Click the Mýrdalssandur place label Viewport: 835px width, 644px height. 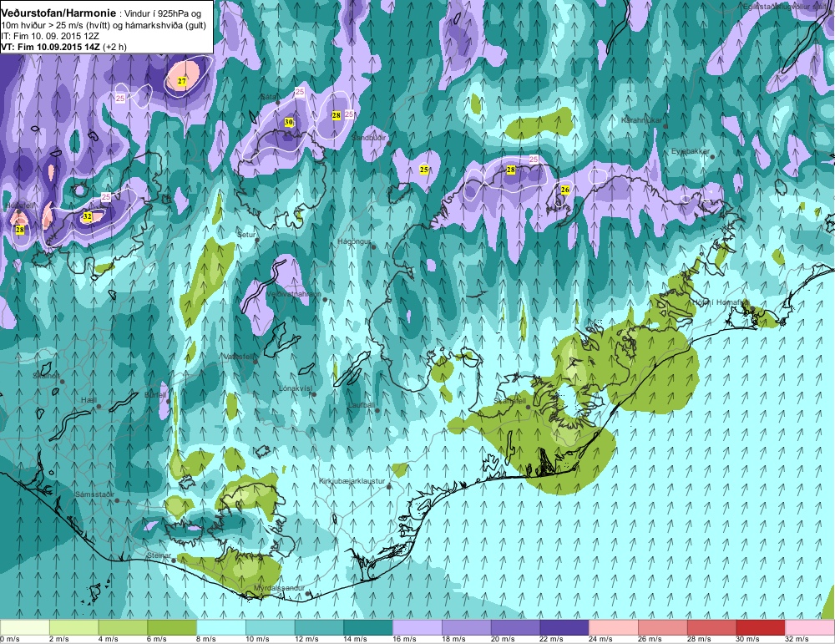click(x=279, y=588)
